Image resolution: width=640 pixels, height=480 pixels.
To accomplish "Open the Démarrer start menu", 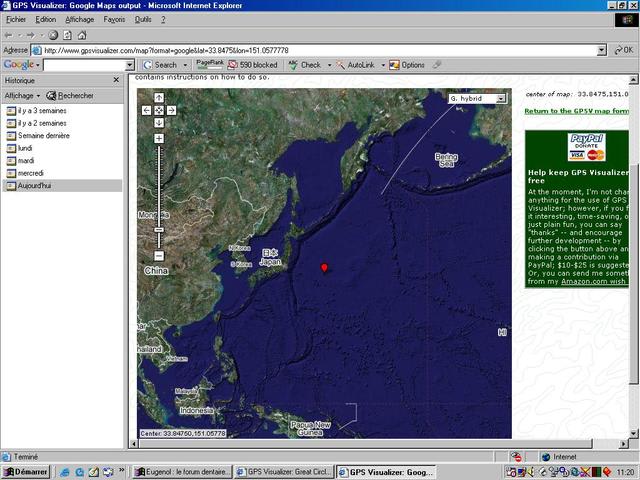I will 27,472.
